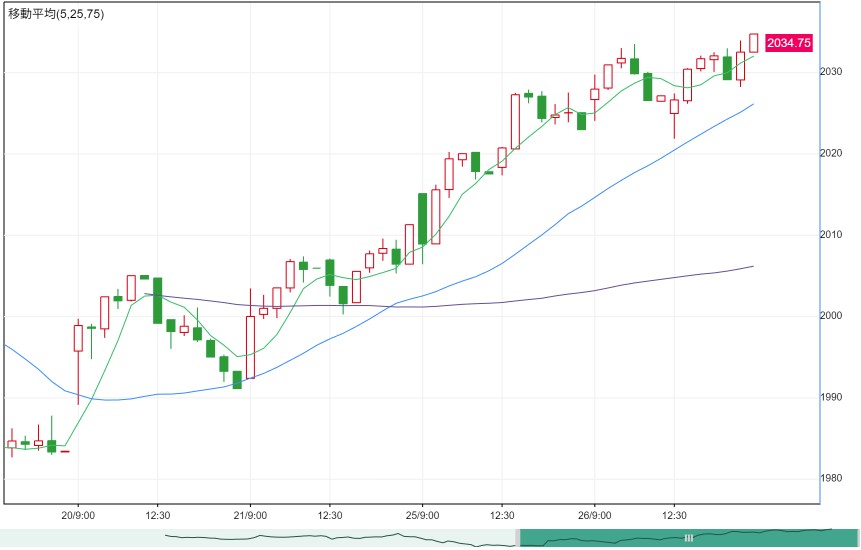
Task: Select the 移動平均(5,25,75) indicator label
Action: click(56, 14)
